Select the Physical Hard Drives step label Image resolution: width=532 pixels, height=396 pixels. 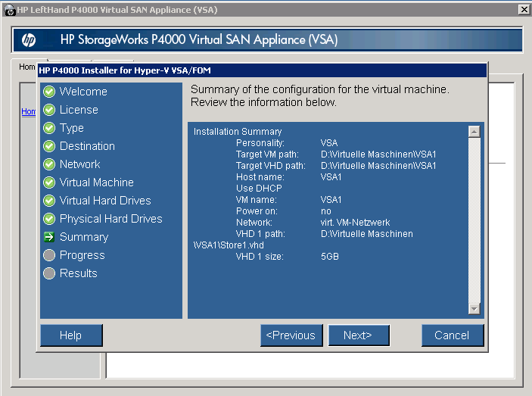(x=111, y=219)
